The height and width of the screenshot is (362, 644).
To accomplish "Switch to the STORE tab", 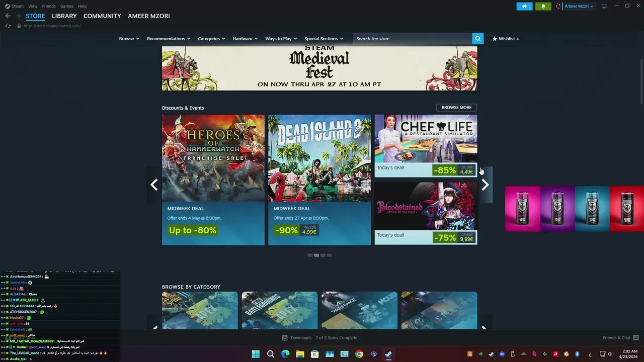I will [35, 16].
